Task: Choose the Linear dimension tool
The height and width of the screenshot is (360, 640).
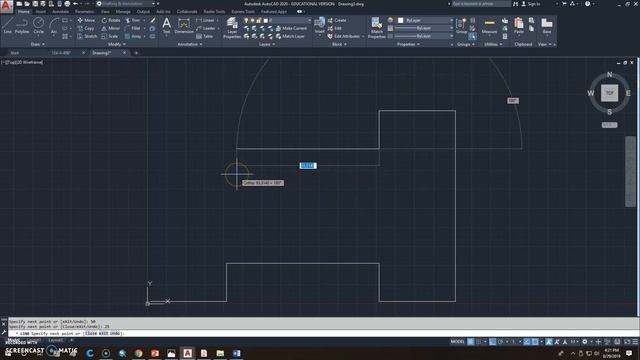Action: (205, 20)
